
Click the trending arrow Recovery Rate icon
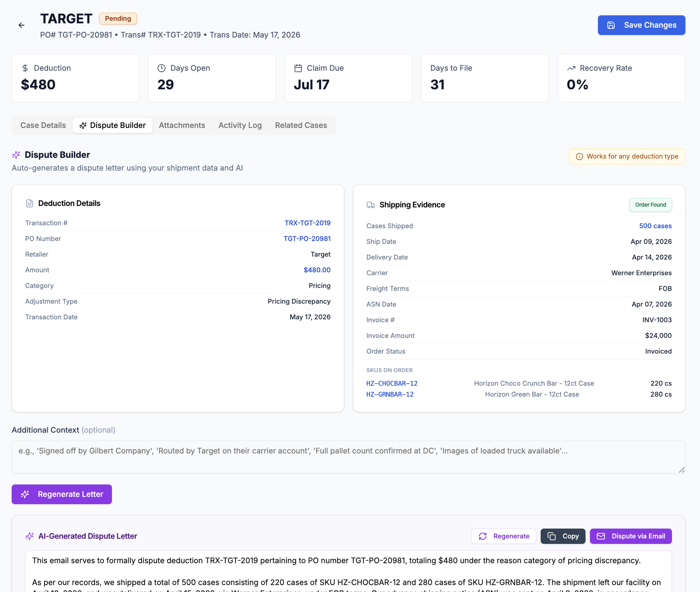571,68
